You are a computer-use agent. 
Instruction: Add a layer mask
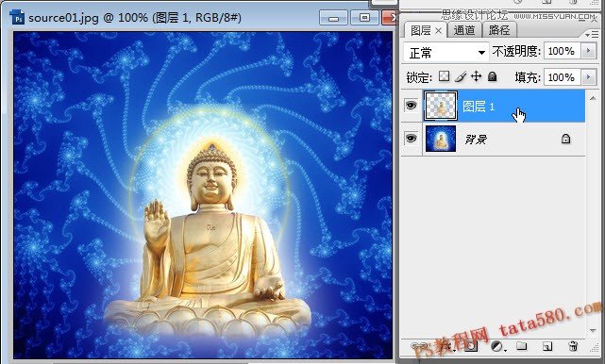tap(471, 346)
